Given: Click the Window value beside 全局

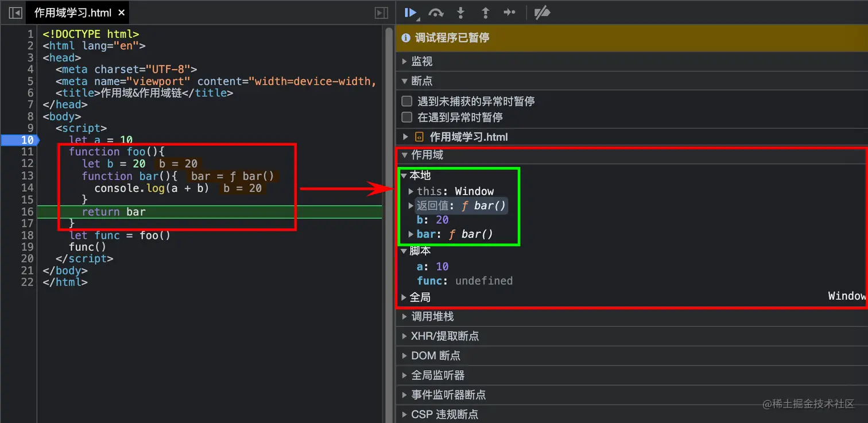Looking at the screenshot, I should 847,296.
